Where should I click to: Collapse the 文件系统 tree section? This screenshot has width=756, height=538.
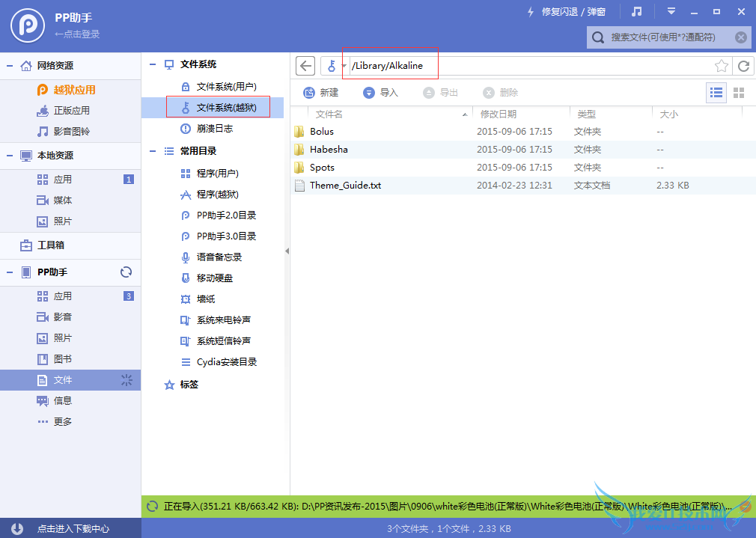[x=153, y=64]
